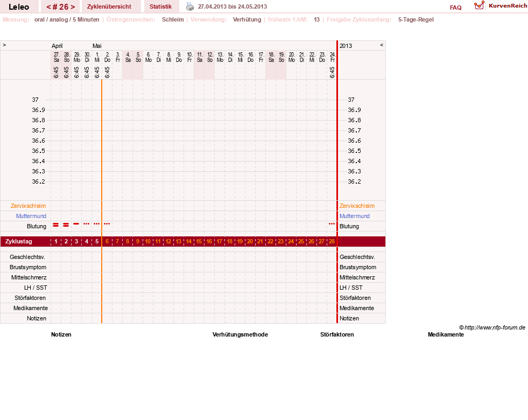Image resolution: width=528 pixels, height=420 pixels.
Task: Click the left Störfaktoren row label
Action: tap(30, 298)
